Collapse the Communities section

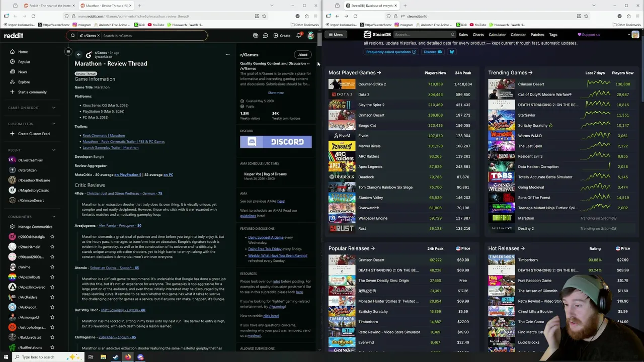point(54,217)
